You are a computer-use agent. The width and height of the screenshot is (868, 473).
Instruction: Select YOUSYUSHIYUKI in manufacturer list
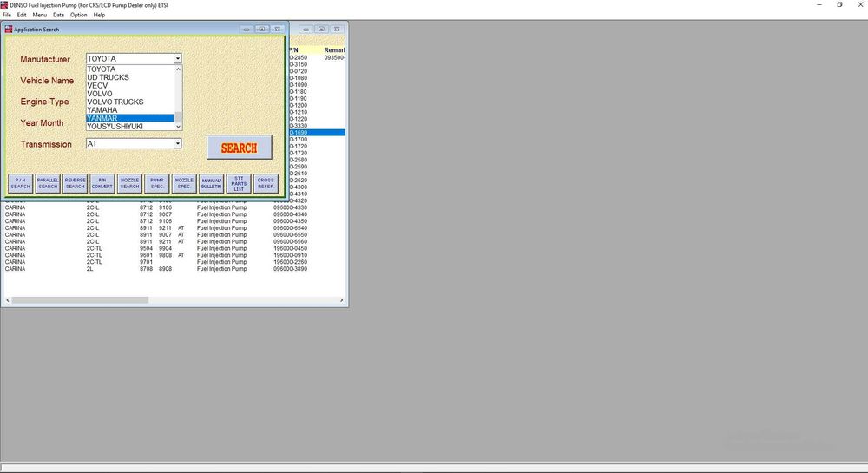click(130, 126)
